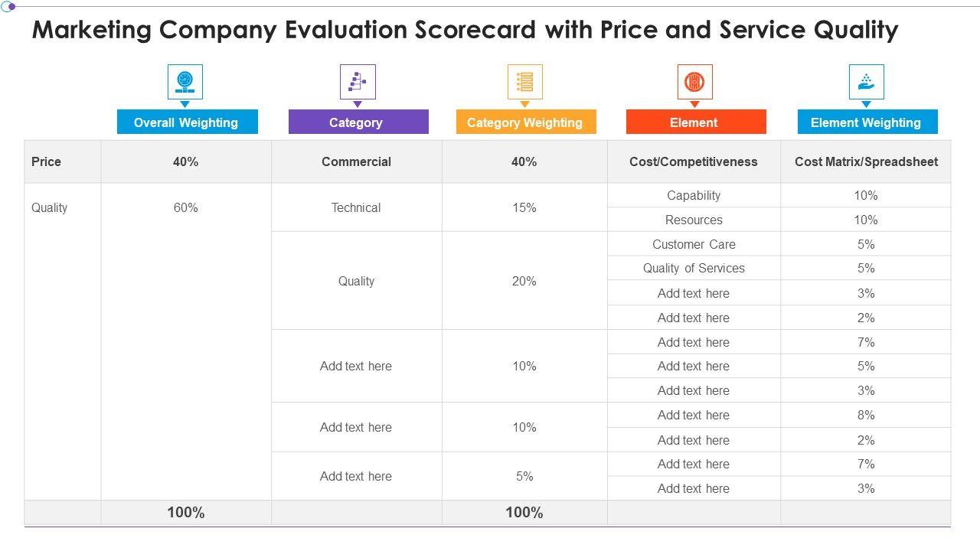Select the orange Category Weighting header
980x551 pixels.
pos(525,122)
